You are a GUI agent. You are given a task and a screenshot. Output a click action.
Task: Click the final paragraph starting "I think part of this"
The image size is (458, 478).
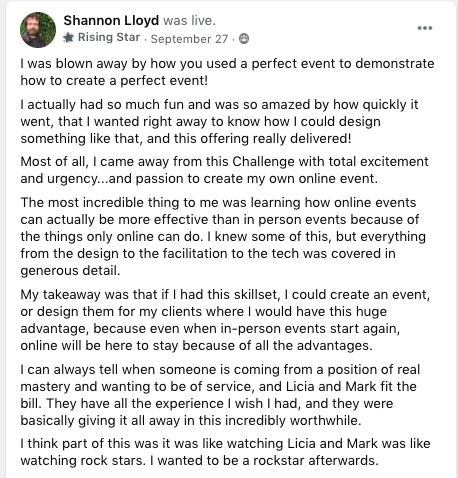[x=225, y=452]
